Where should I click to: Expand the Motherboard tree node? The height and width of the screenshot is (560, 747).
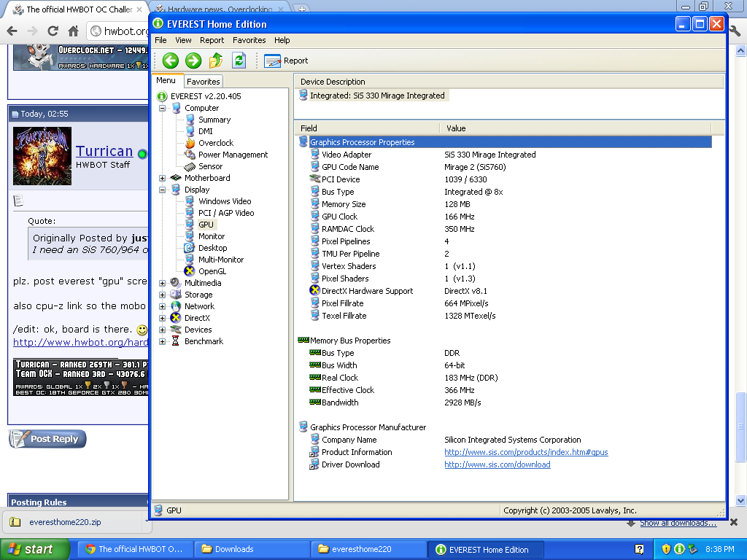162,178
